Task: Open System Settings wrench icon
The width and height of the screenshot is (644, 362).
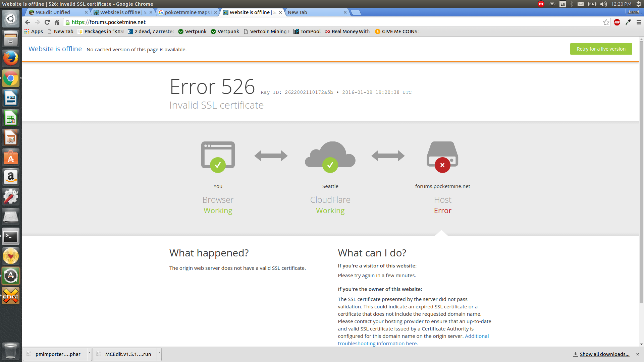Action: pos(11,197)
